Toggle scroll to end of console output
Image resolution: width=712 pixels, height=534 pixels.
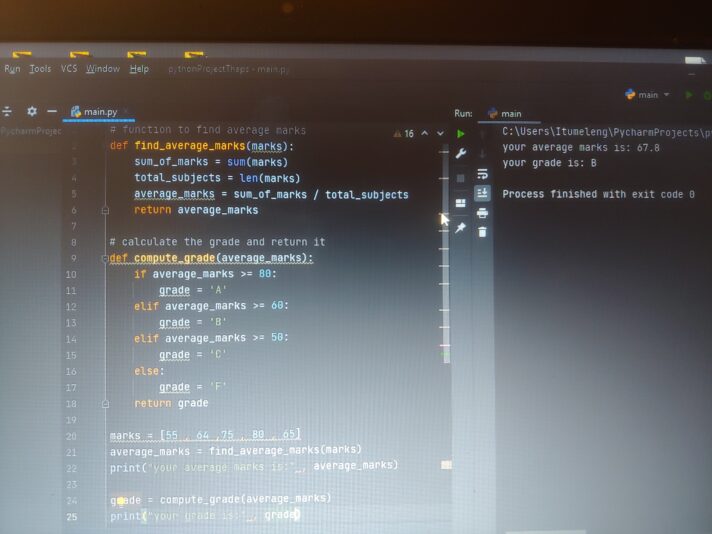tap(483, 192)
